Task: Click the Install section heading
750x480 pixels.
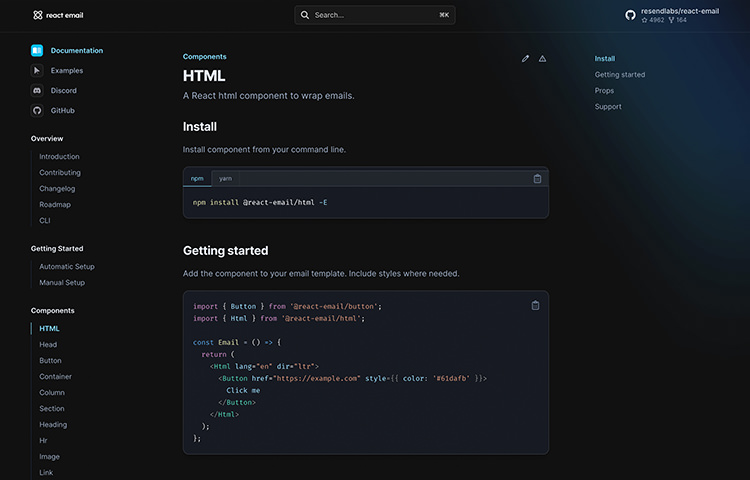Action: pos(199,127)
